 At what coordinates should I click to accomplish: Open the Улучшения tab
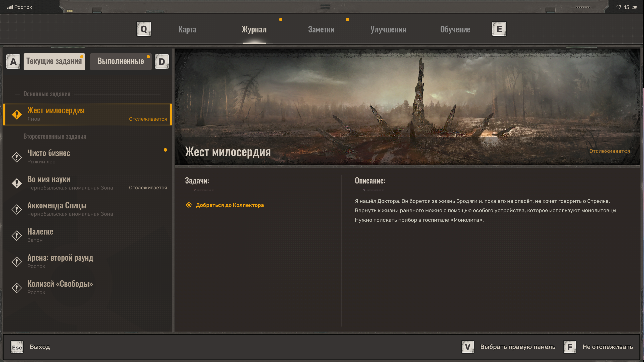click(x=388, y=29)
